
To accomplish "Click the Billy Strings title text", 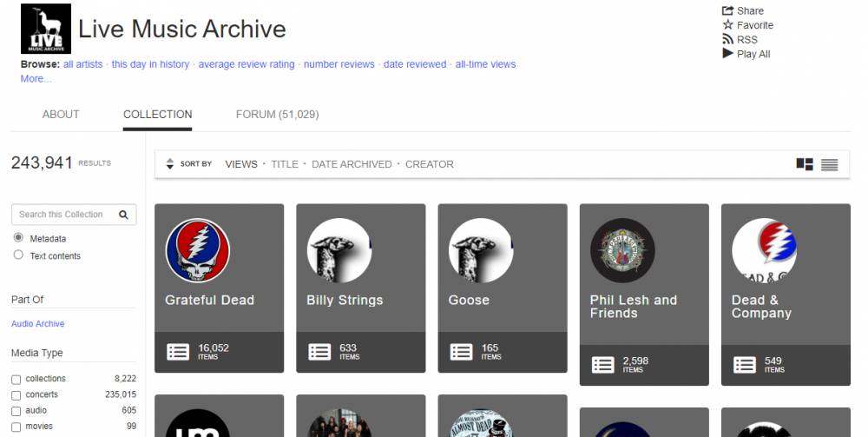I will tap(345, 300).
